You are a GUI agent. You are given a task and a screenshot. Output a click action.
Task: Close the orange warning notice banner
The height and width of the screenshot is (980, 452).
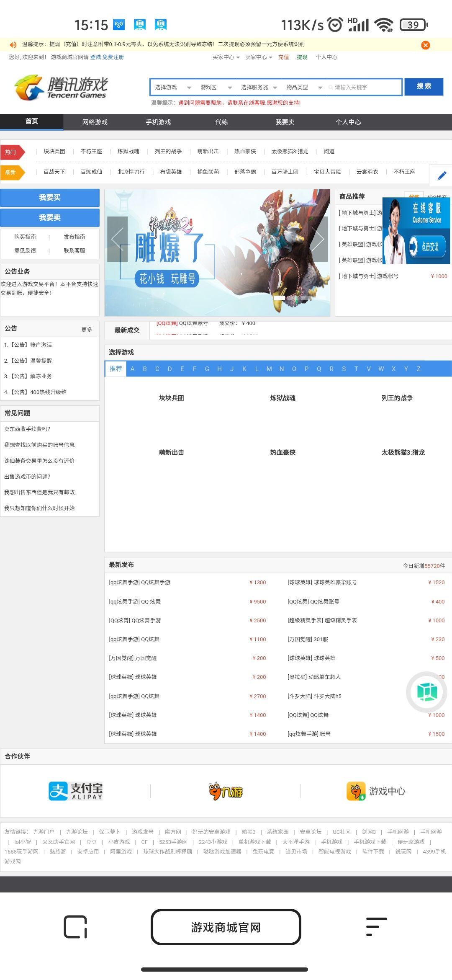coord(425,45)
